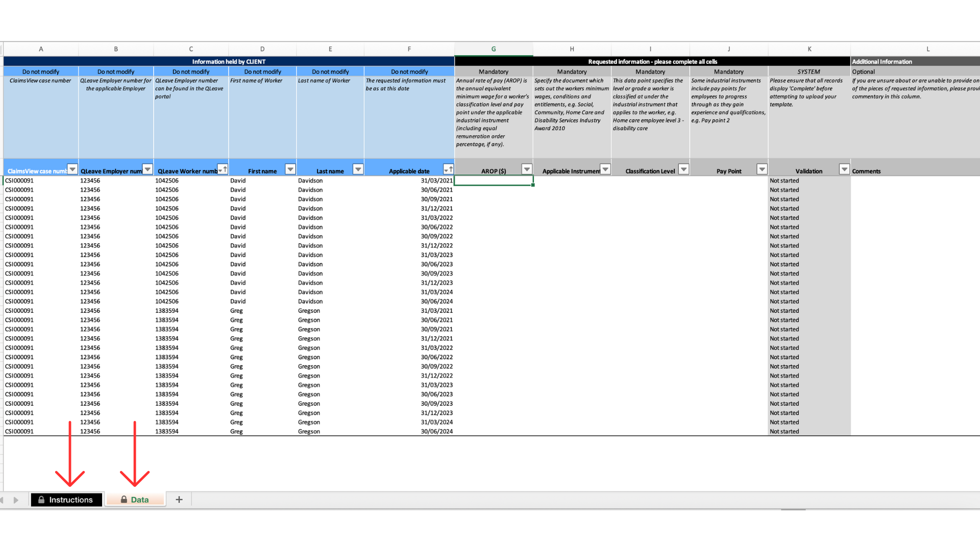Image resolution: width=980 pixels, height=551 pixels.
Task: Select column K header
Action: tap(810, 49)
